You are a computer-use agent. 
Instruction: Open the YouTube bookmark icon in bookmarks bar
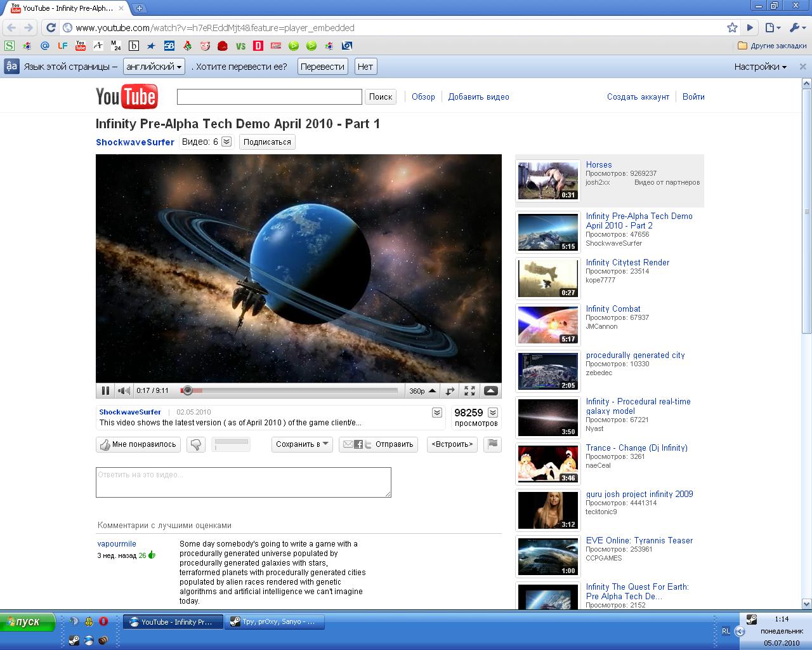click(80, 46)
